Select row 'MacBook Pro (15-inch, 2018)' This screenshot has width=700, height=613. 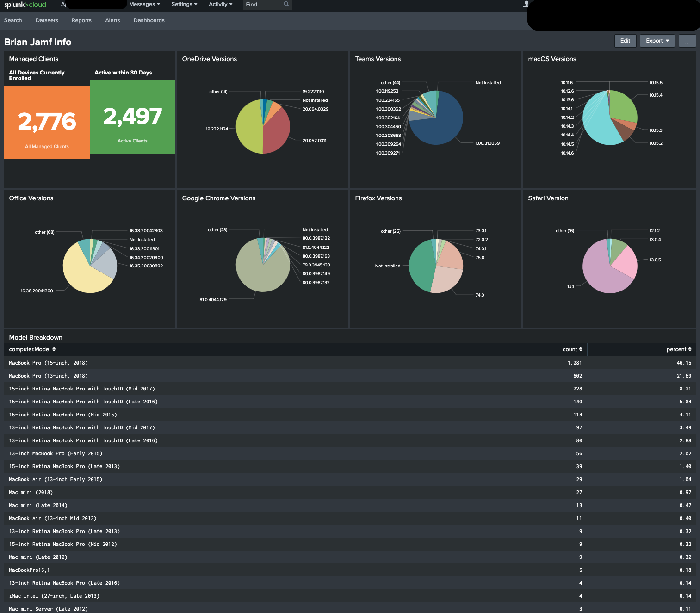pos(350,363)
